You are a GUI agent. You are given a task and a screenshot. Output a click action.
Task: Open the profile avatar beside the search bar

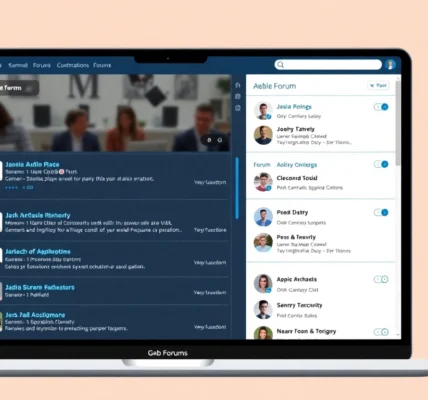tap(390, 64)
